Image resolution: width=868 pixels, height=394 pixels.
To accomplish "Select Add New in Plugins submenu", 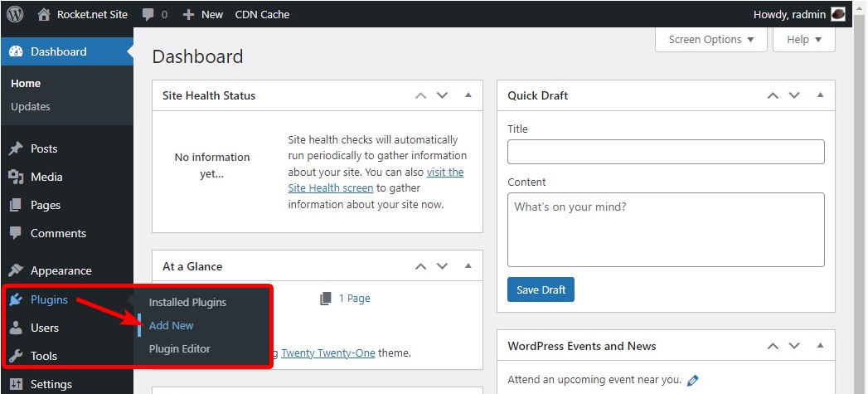I will click(x=171, y=325).
